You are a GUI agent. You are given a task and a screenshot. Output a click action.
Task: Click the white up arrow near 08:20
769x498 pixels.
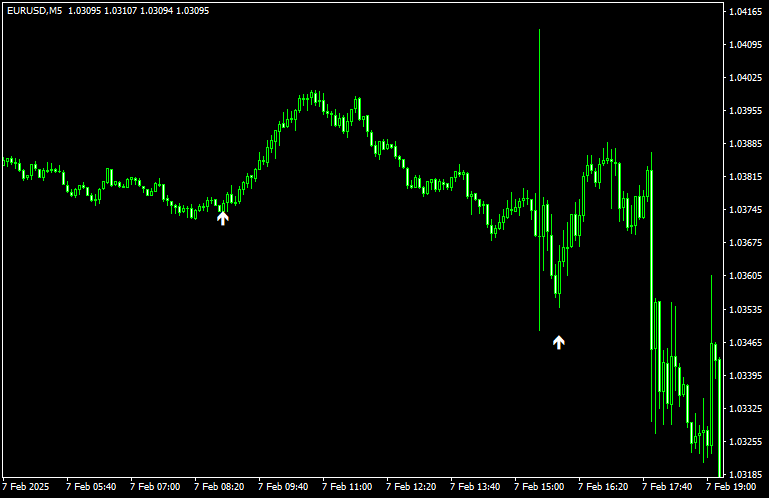tap(223, 218)
